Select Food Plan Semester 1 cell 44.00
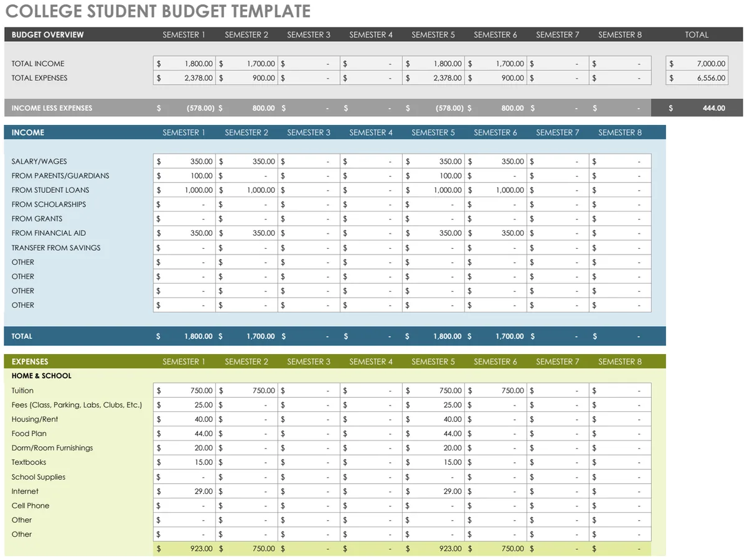 pos(184,434)
